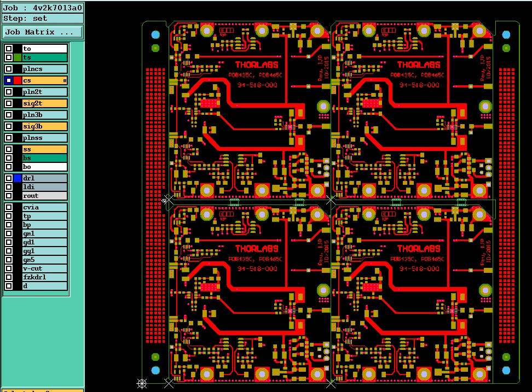Tick the pln3b layer checkbox
This screenshot has height=392, width=532.
pyautogui.click(x=9, y=115)
